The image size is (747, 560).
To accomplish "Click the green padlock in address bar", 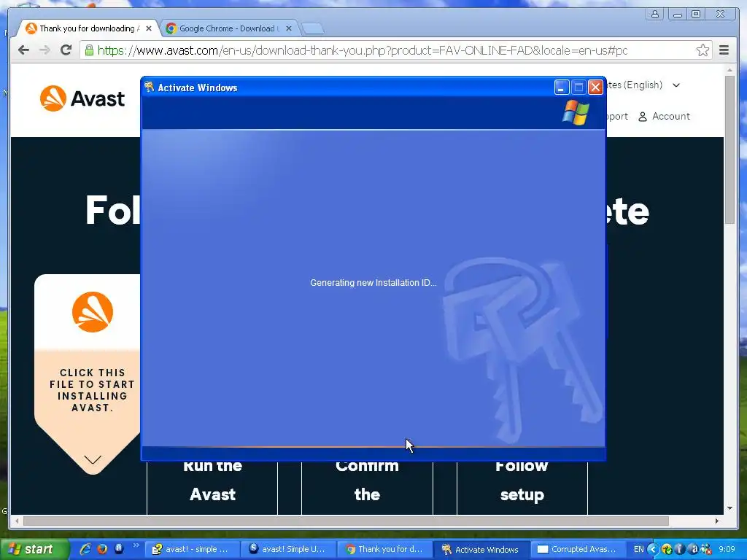I will (89, 50).
